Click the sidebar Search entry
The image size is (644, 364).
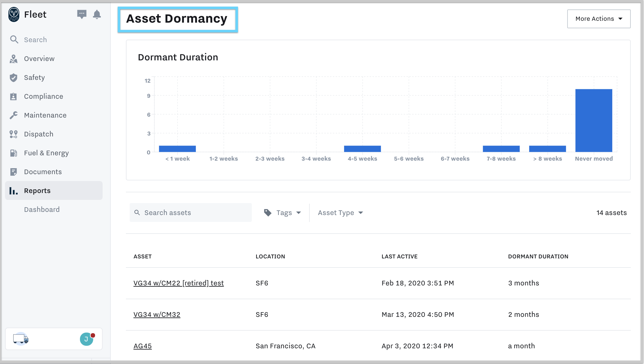tap(36, 40)
